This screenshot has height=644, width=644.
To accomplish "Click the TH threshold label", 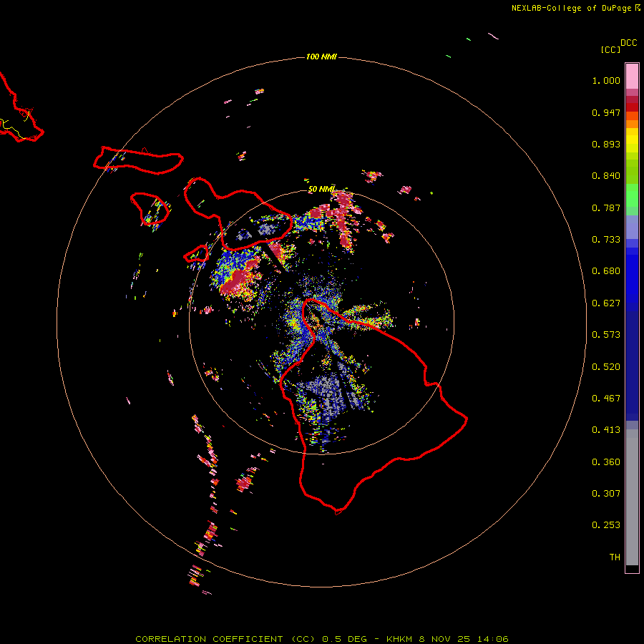I will click(615, 557).
